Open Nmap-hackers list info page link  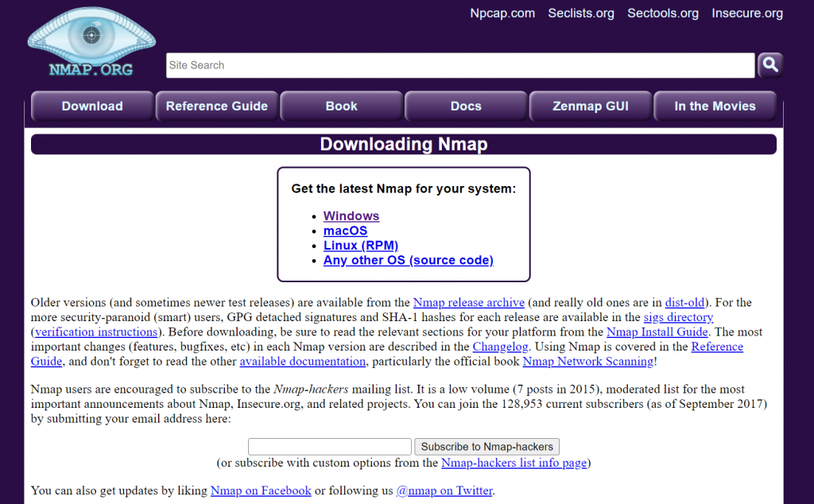pos(514,463)
